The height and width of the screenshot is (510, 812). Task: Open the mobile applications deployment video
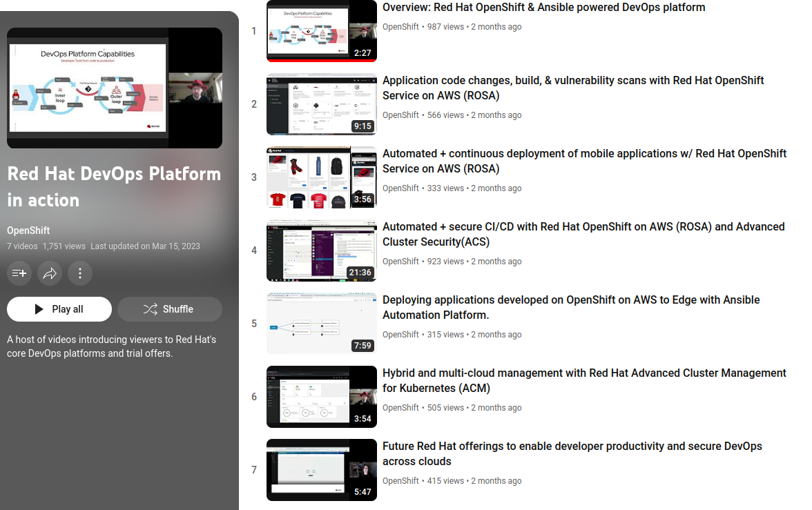(x=585, y=161)
